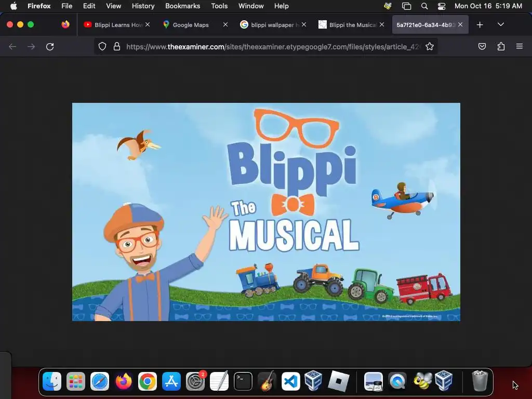532x399 pixels.
Task: Click Firefox icon in the Dock
Action: point(124,381)
